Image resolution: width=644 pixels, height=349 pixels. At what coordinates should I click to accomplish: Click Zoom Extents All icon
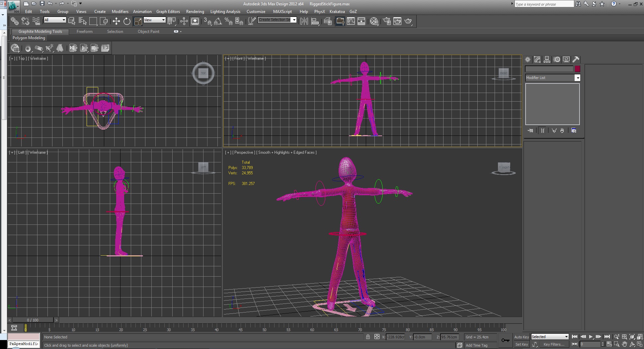pos(640,337)
